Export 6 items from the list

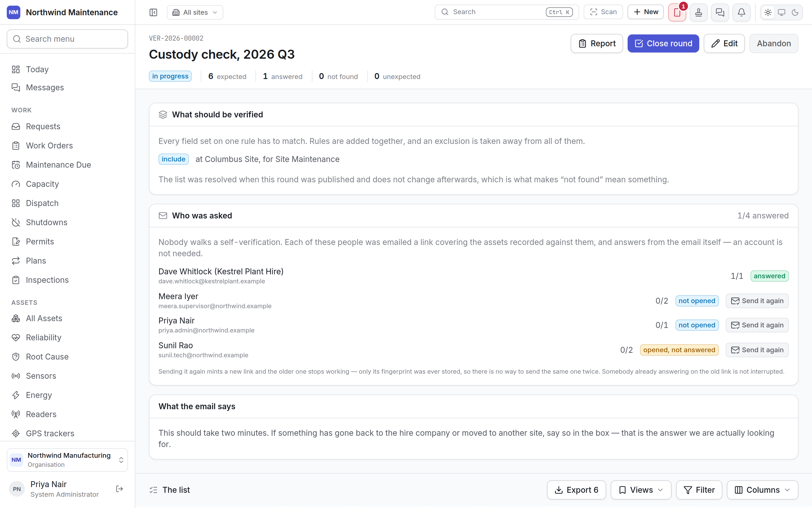click(x=577, y=490)
